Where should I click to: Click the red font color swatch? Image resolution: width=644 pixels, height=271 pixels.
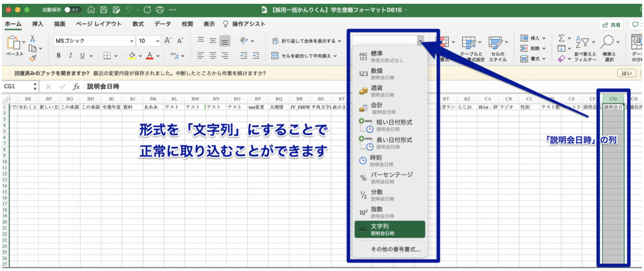point(149,56)
